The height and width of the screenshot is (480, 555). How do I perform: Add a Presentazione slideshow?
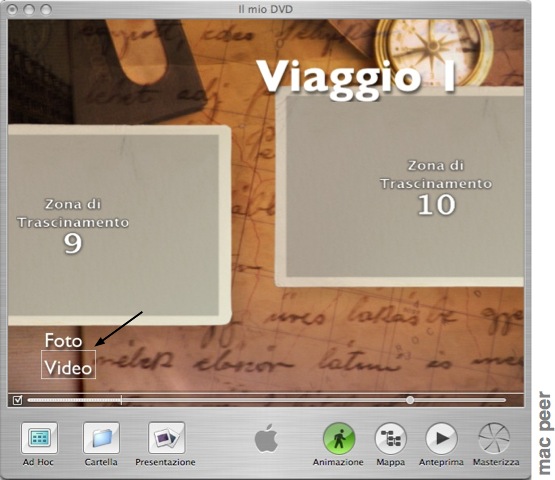pyautogui.click(x=166, y=438)
